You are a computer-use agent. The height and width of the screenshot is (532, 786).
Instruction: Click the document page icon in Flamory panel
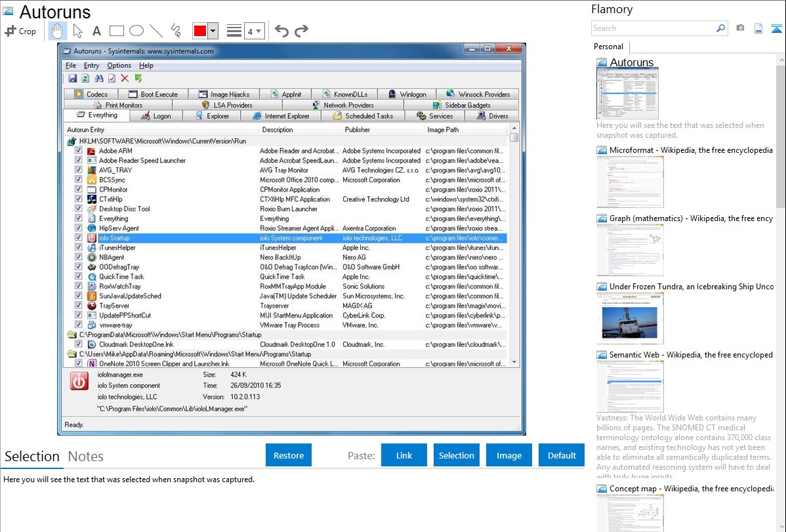point(758,28)
